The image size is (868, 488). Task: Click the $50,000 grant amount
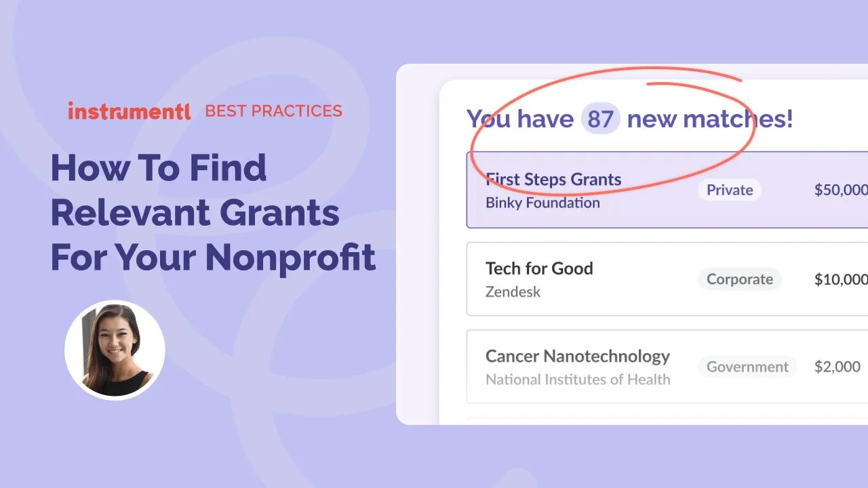point(841,190)
